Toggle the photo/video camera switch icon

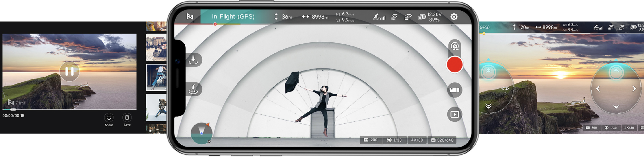(454, 46)
